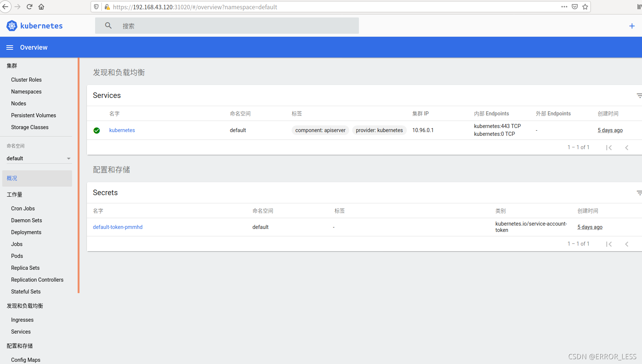This screenshot has height=364, width=642.
Task: Click the kubernetes wordmark link
Action: 41,26
